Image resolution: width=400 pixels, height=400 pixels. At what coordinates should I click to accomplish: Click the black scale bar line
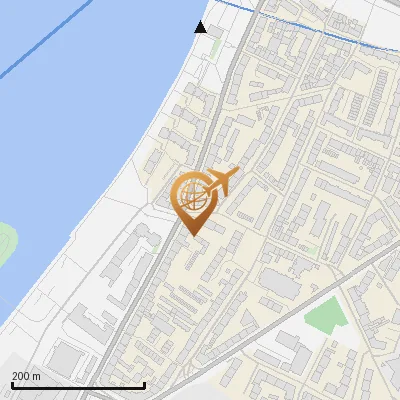(79, 386)
